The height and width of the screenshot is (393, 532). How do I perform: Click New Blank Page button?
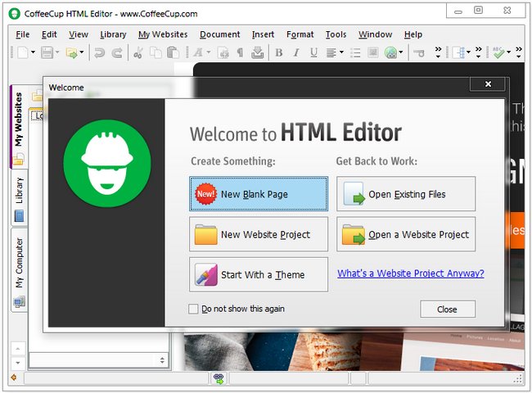259,194
